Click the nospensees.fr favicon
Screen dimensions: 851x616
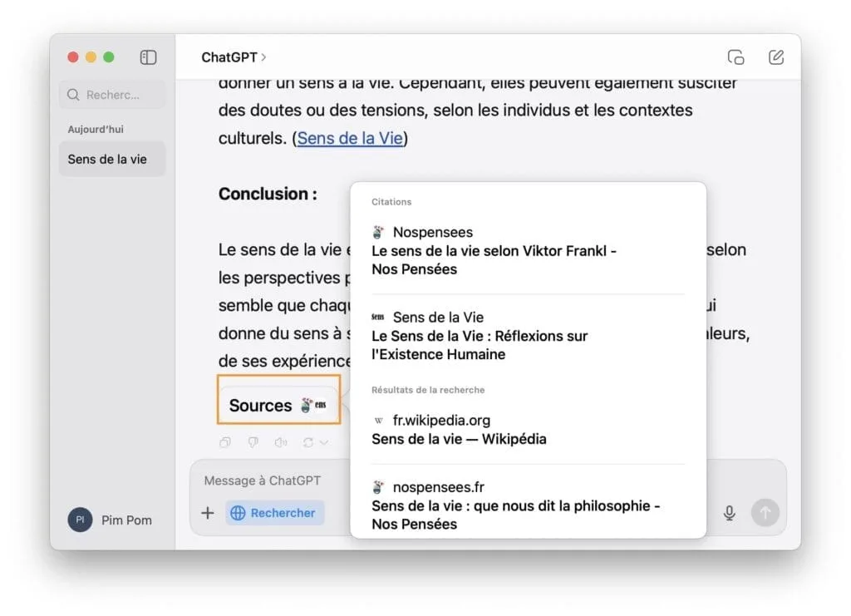pos(378,487)
